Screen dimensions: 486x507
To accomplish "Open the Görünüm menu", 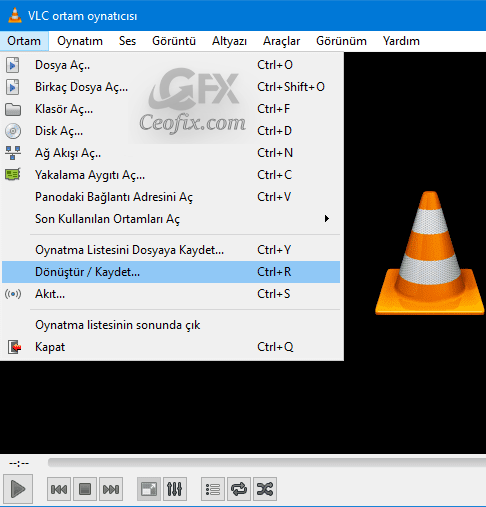I will tap(341, 41).
